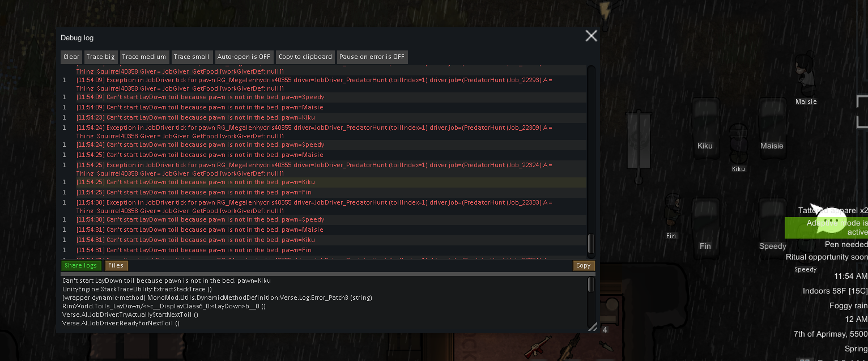
Task: Open the Files button below log
Action: tap(116, 265)
